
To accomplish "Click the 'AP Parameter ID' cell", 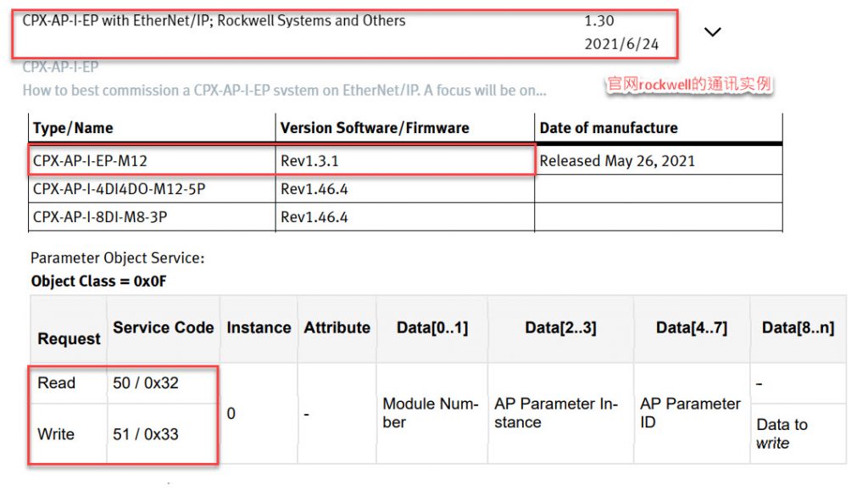I will click(x=690, y=413).
